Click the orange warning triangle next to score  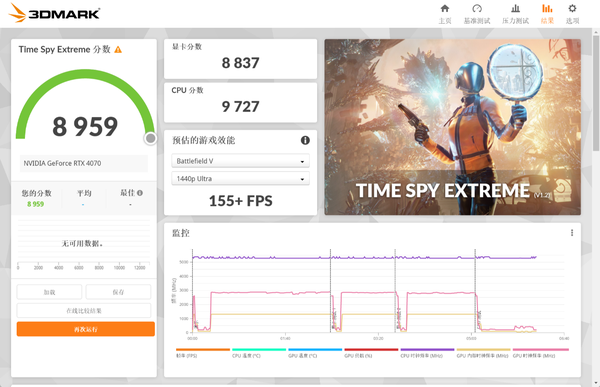118,49
